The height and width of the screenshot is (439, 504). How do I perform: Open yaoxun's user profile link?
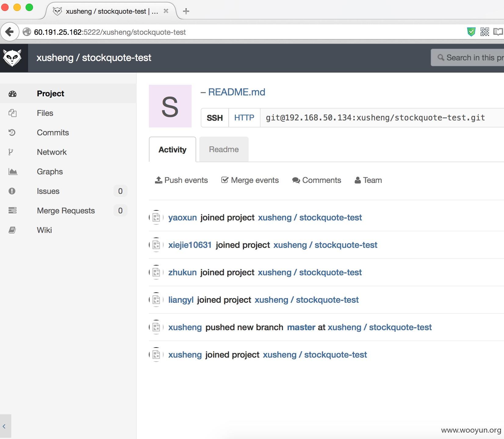tap(182, 217)
